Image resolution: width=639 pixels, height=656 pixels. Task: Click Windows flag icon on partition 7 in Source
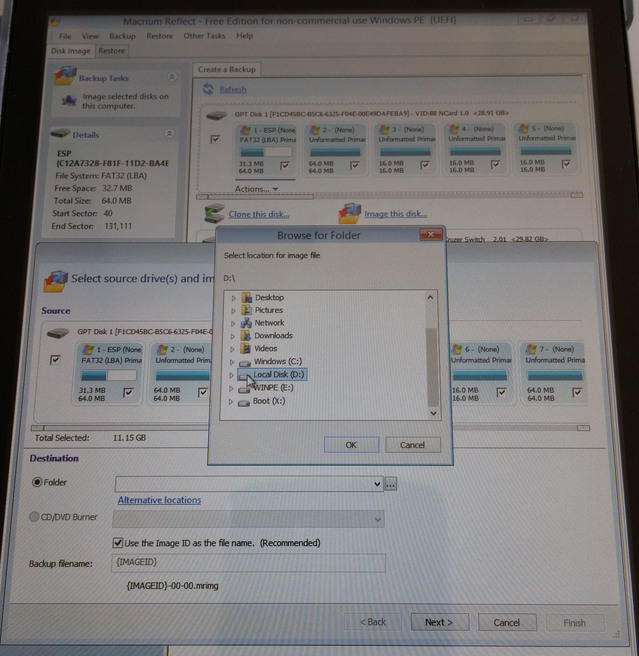(531, 349)
